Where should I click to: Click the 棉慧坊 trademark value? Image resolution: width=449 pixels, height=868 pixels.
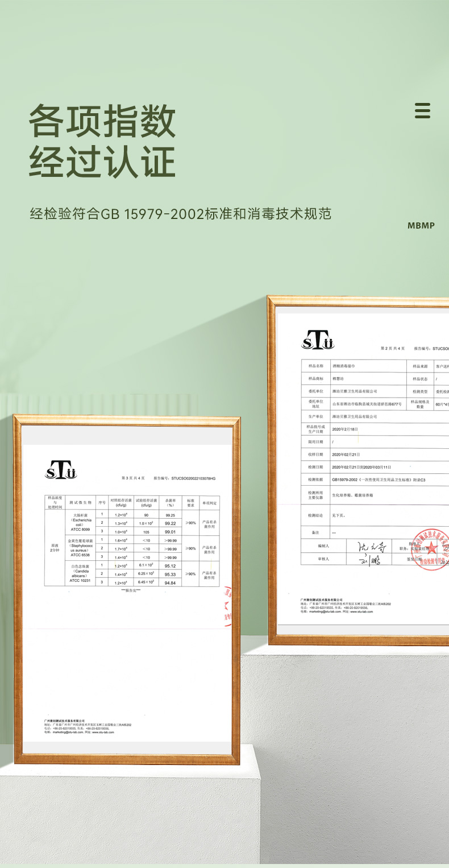(x=338, y=379)
